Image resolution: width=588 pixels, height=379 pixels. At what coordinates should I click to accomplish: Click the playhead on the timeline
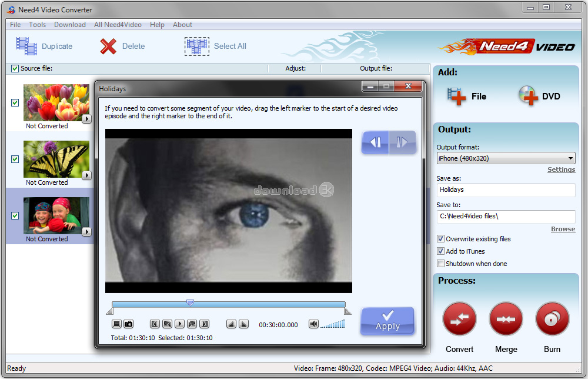[190, 303]
